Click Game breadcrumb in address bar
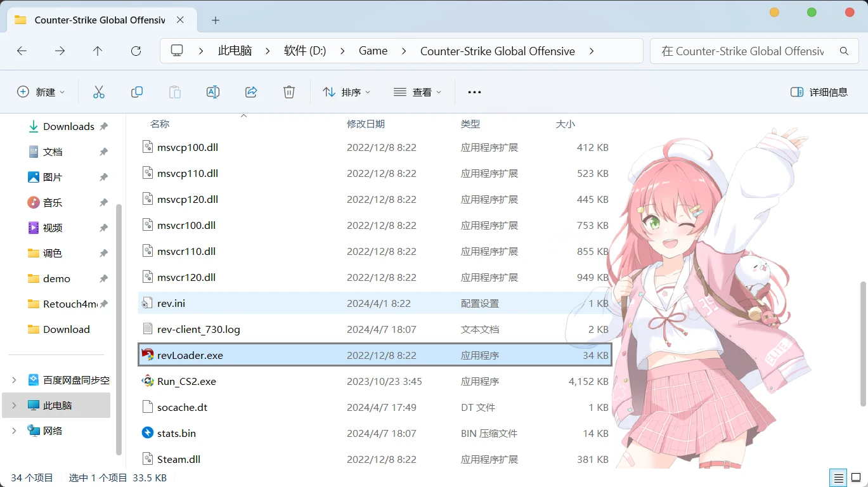Image resolution: width=868 pixels, height=487 pixels. pyautogui.click(x=373, y=51)
